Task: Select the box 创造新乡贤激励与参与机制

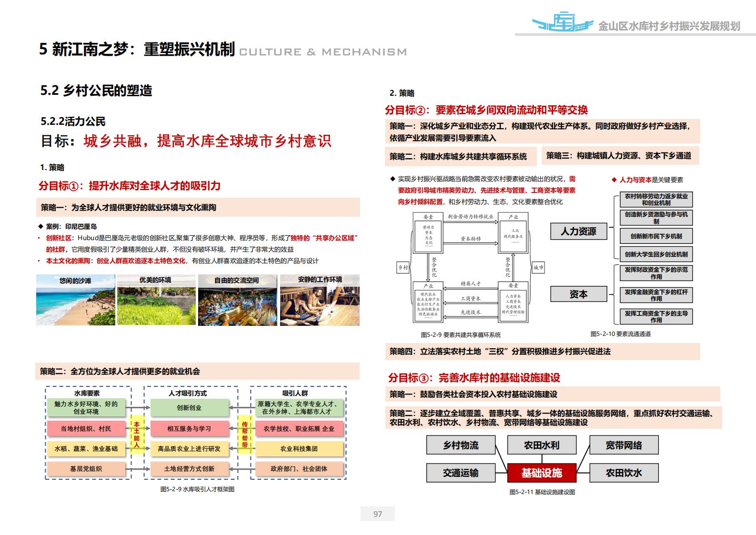Action: [x=656, y=218]
